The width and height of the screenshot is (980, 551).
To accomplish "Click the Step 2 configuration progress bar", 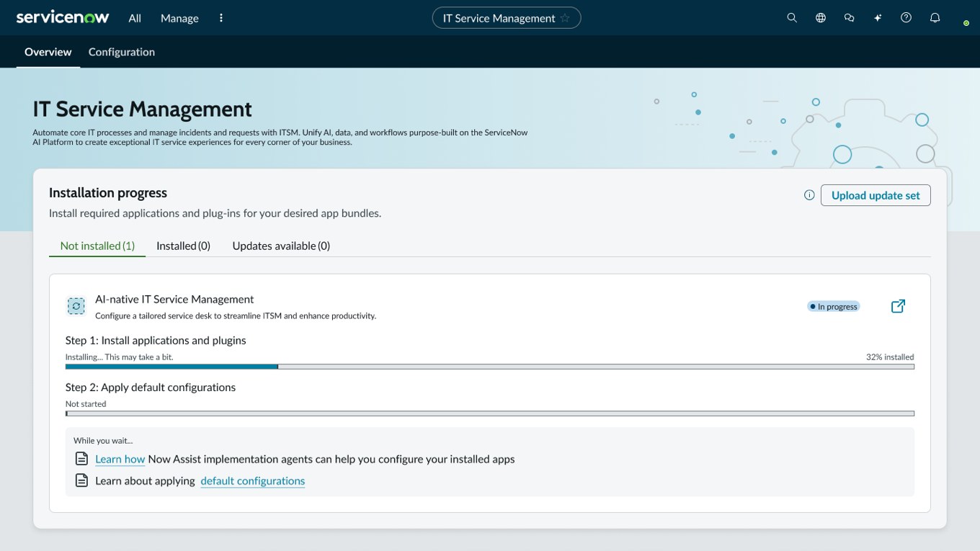I will coord(490,413).
